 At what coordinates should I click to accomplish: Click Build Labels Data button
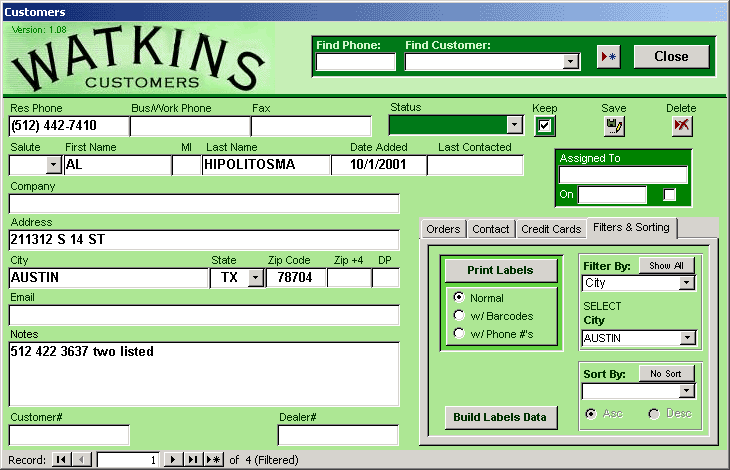pos(500,417)
